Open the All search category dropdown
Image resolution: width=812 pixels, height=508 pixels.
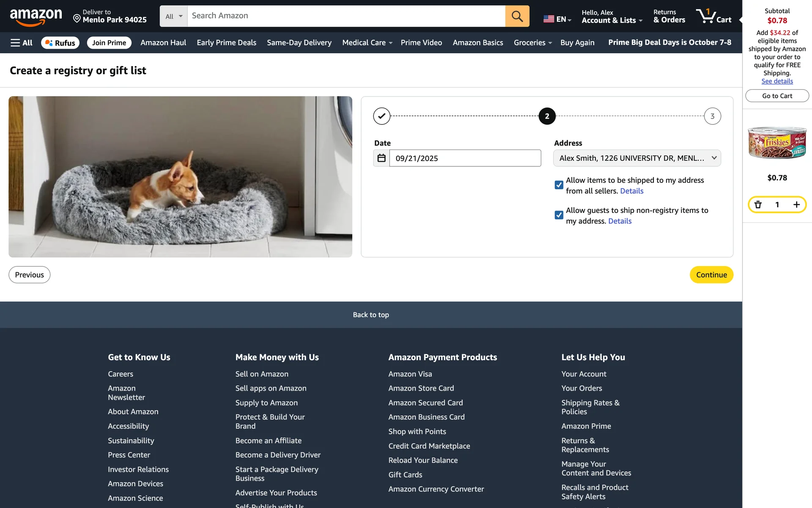tap(173, 17)
